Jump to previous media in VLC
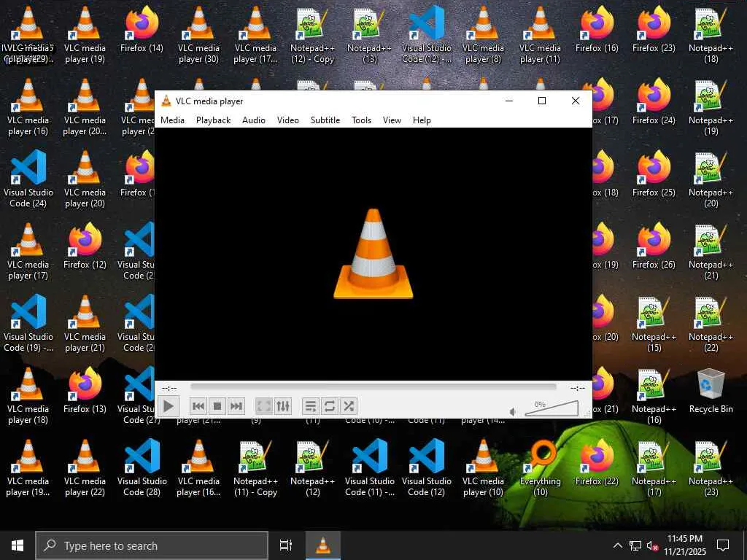The image size is (747, 560). pos(198,406)
